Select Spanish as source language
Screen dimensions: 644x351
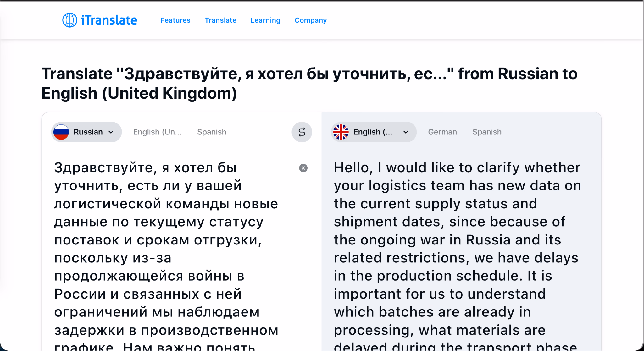[212, 132]
